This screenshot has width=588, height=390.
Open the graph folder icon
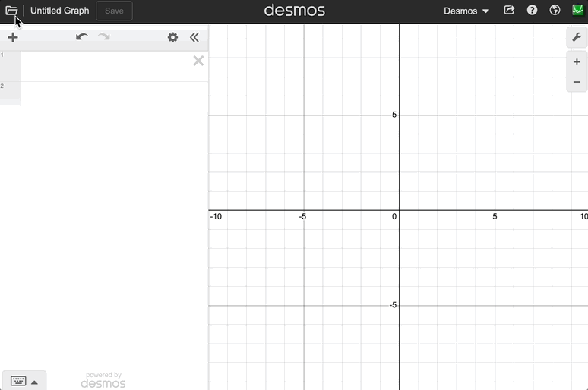coord(11,11)
